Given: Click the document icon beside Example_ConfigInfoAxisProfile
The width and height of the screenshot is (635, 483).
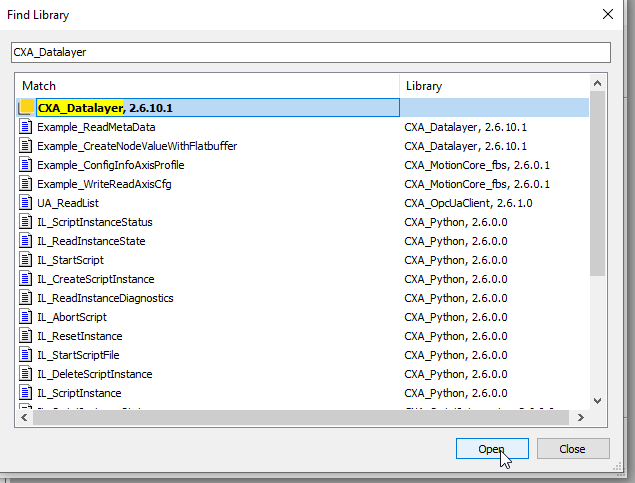Looking at the screenshot, I should [x=26, y=165].
